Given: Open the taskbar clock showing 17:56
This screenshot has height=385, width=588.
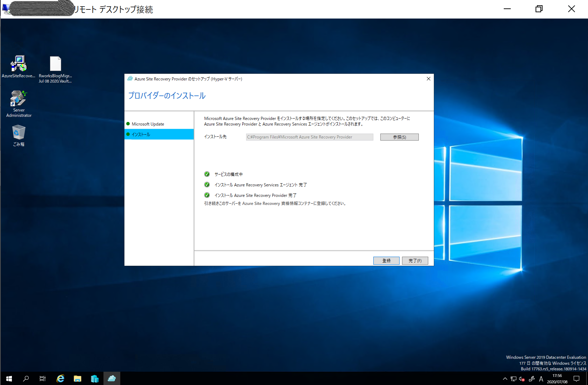Looking at the screenshot, I should (x=557, y=379).
